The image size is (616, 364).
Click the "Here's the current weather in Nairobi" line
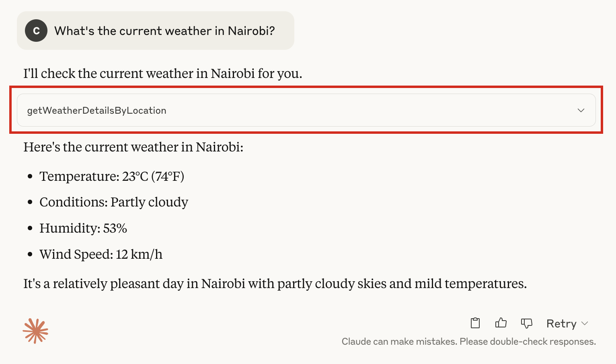[x=133, y=147]
